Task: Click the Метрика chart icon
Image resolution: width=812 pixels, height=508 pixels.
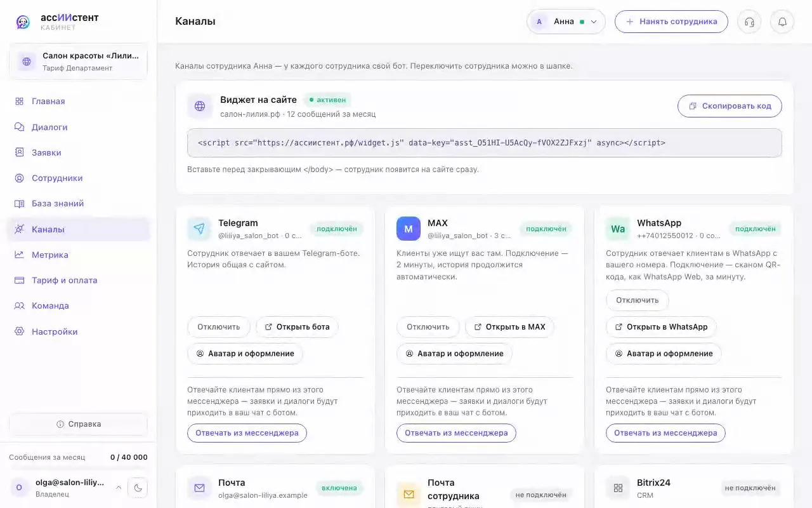Action: tap(19, 255)
